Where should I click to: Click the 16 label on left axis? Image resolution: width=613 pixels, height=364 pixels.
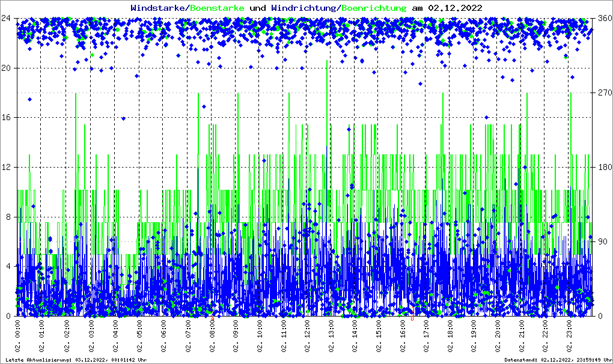click(7, 117)
